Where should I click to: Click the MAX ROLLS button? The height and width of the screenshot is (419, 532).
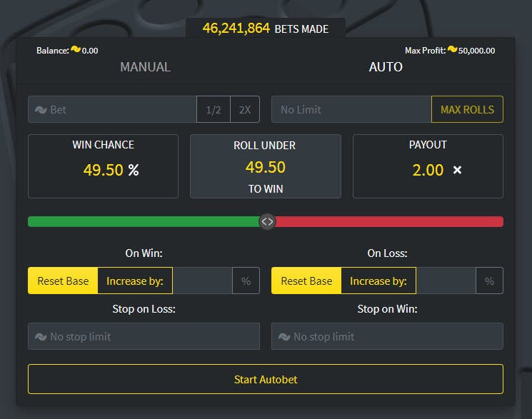click(467, 109)
